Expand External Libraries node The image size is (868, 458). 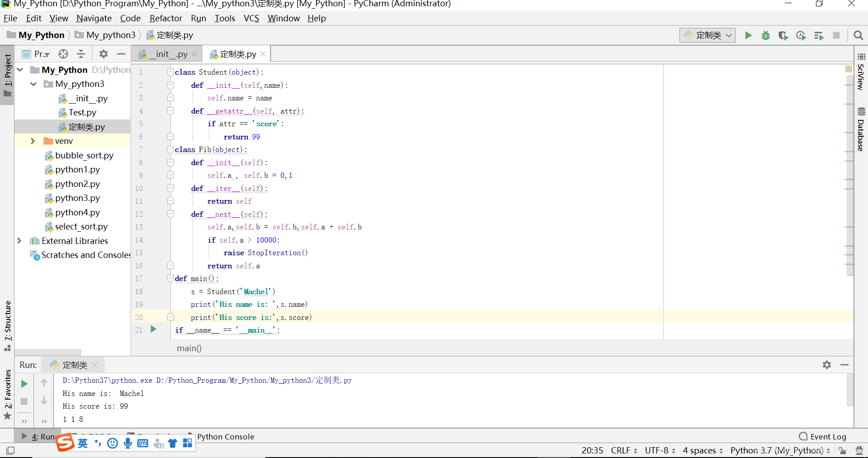coord(19,241)
